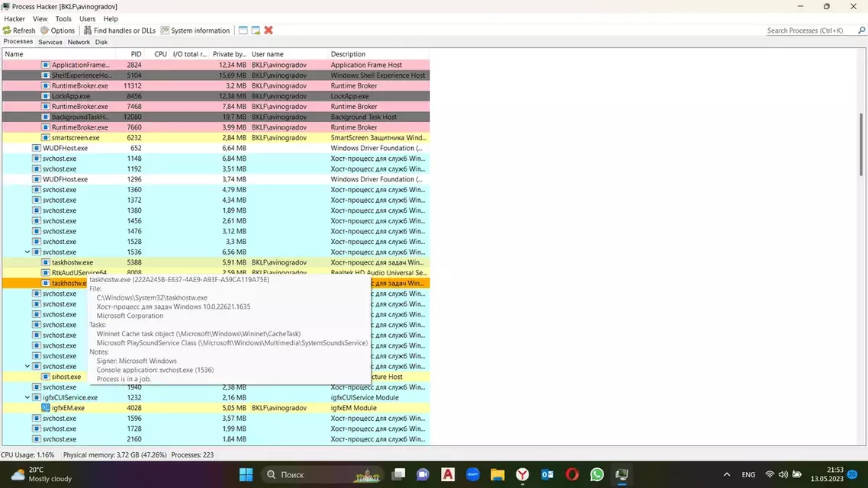Launch Yandex Browser from the taskbar
868x488 pixels.
522,475
